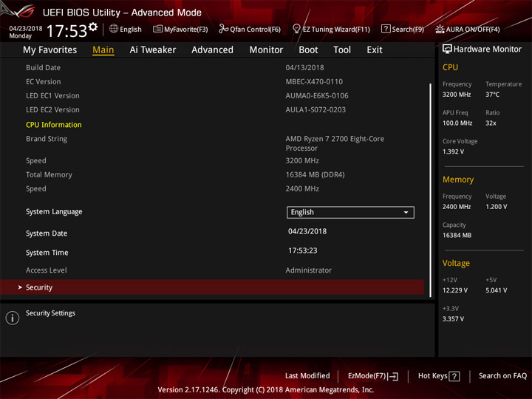Launch EZ Tuning Wizard bulb icon
The height and width of the screenshot is (399, 532).
click(x=296, y=29)
